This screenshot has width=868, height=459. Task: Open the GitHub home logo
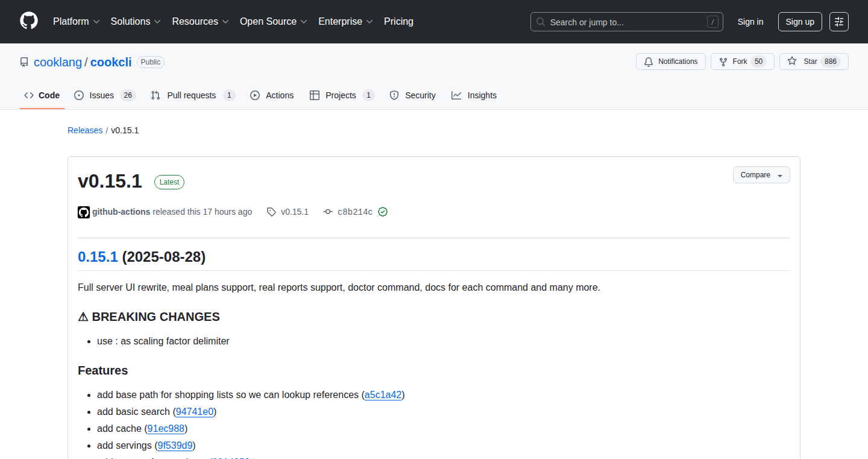pos(29,21)
